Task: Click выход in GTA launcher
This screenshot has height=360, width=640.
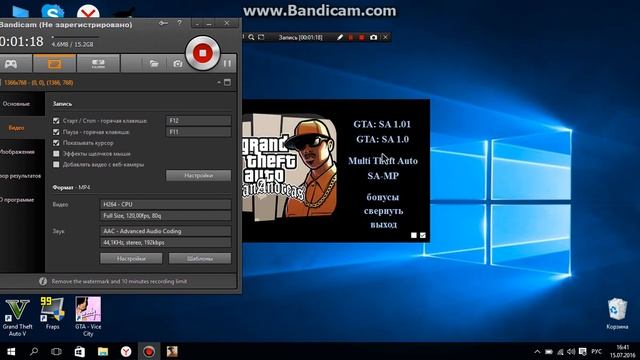Action: [384, 224]
